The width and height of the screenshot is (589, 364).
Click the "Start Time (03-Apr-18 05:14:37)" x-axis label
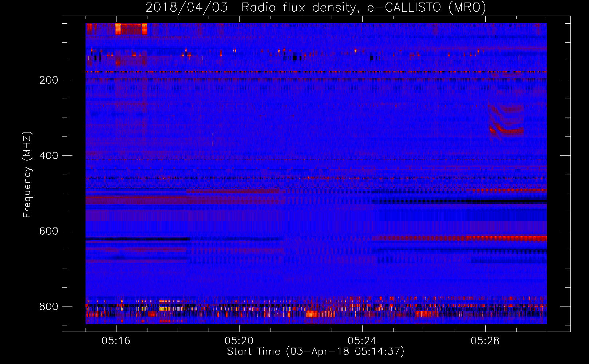(316, 352)
